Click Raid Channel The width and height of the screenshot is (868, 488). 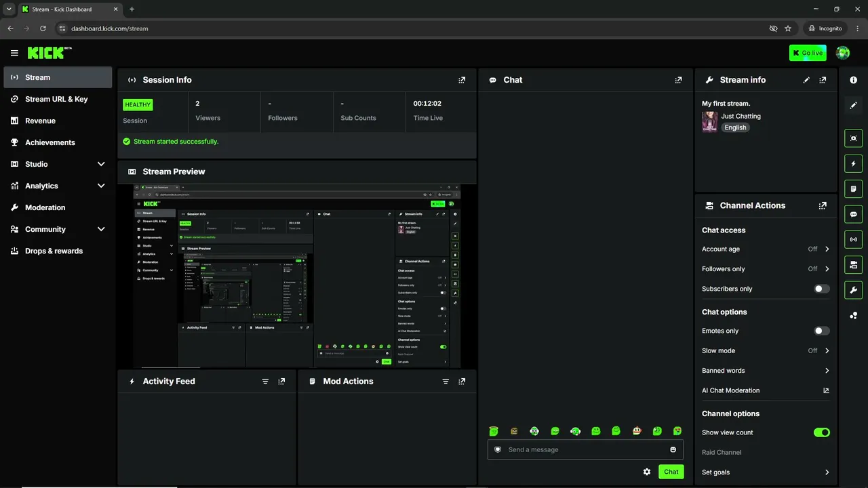pos(722,453)
